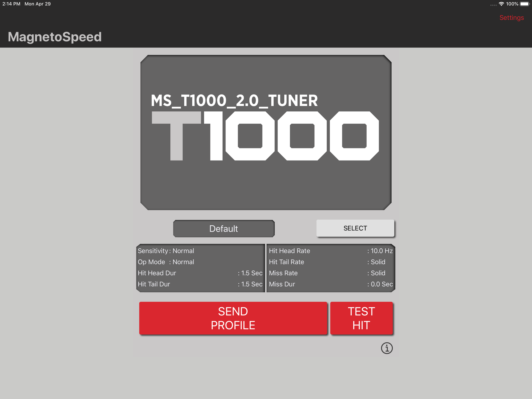The width and height of the screenshot is (532, 399).
Task: Tap the Miss Dur 0.0 Sec row
Action: coord(330,284)
